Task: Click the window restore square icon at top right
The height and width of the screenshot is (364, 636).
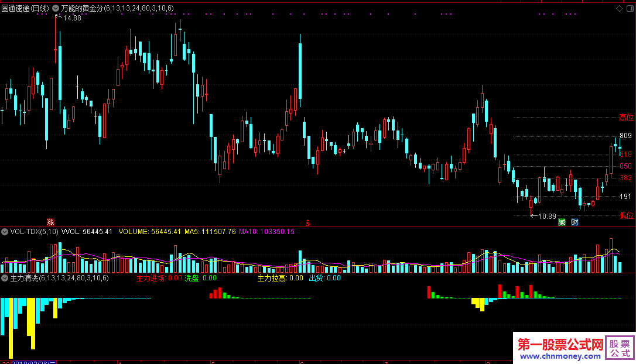Action: point(631,8)
